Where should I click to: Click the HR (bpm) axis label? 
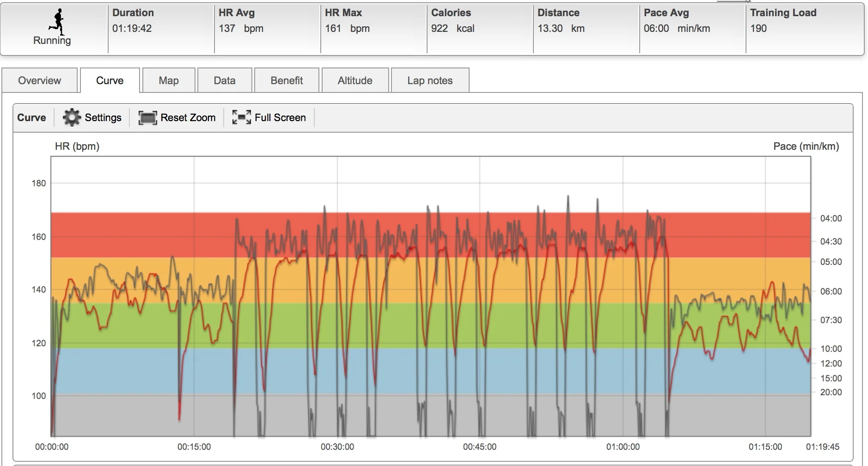[77, 147]
